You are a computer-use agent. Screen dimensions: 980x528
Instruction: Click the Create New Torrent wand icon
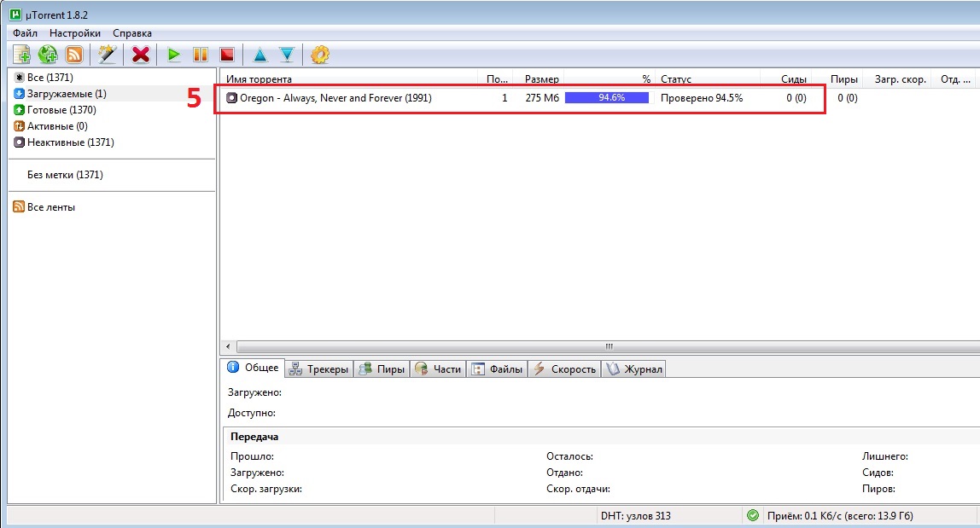pos(108,55)
